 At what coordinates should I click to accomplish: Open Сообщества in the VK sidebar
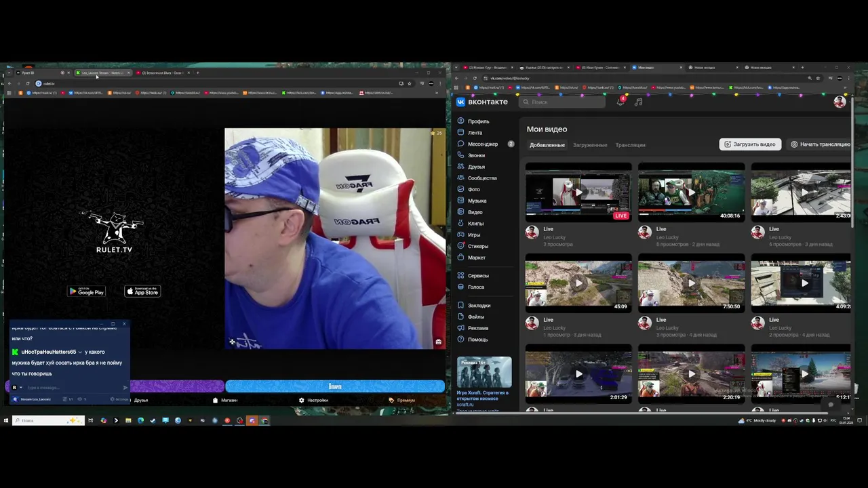[477, 178]
